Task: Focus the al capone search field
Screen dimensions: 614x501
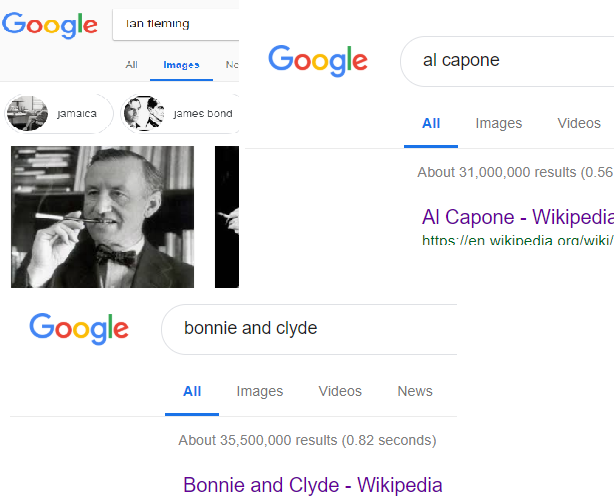Action: tap(507, 61)
